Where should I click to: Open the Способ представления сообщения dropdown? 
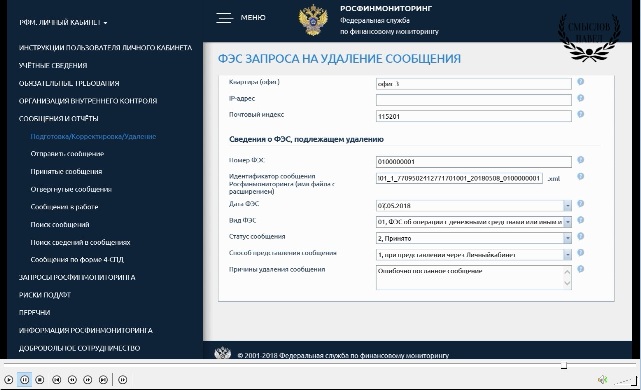point(567,255)
